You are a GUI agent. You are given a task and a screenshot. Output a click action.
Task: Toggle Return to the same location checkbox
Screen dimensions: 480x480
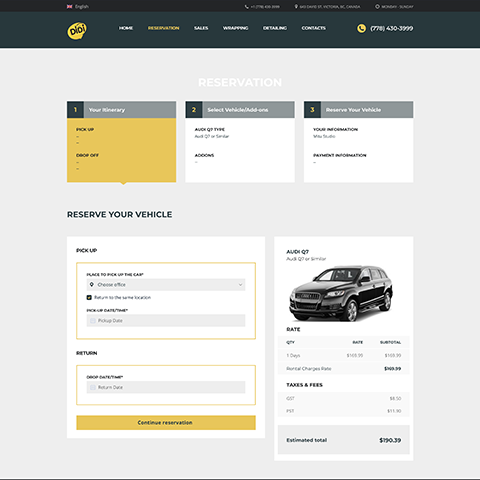coord(89,297)
